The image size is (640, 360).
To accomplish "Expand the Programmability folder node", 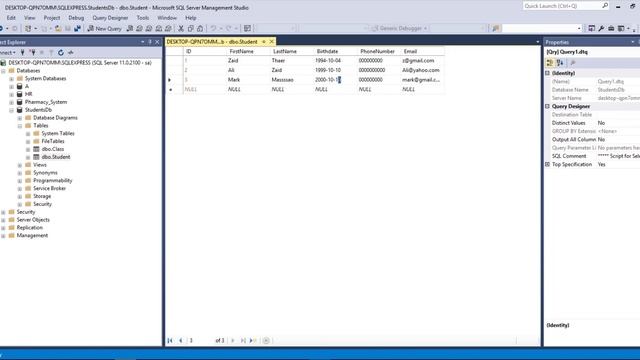I will tap(20, 181).
